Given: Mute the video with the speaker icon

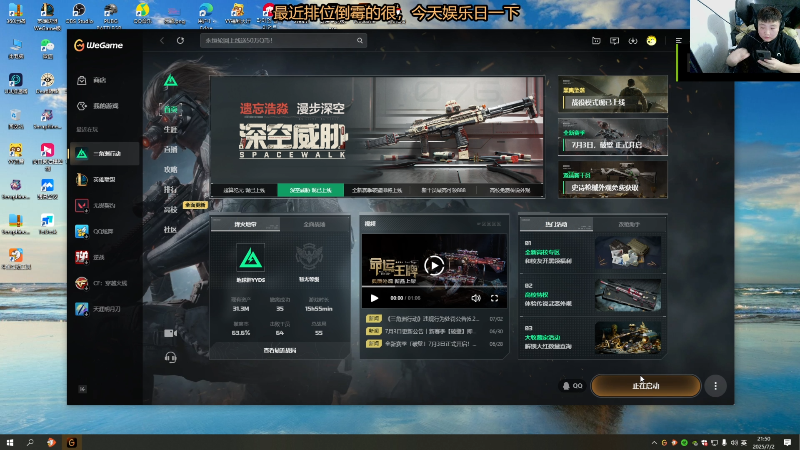Looking at the screenshot, I should (476, 298).
